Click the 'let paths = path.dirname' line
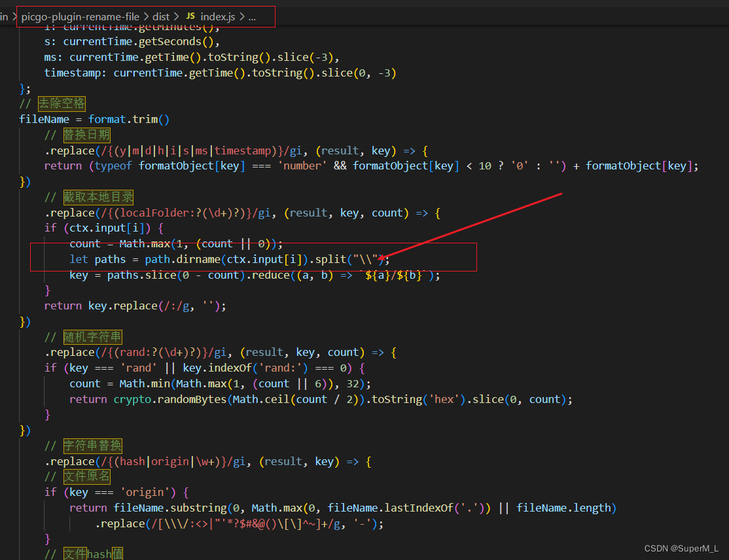729x560 pixels. (229, 259)
